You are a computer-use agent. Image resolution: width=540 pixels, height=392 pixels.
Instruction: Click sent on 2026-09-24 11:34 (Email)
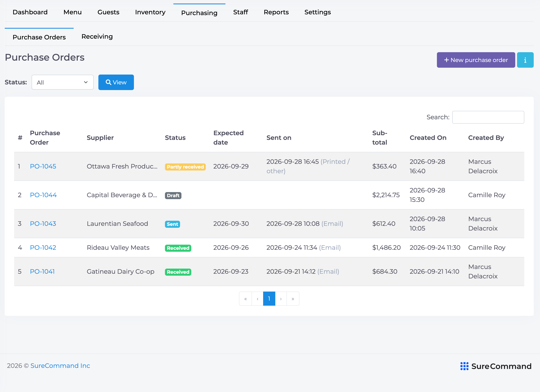click(x=304, y=247)
